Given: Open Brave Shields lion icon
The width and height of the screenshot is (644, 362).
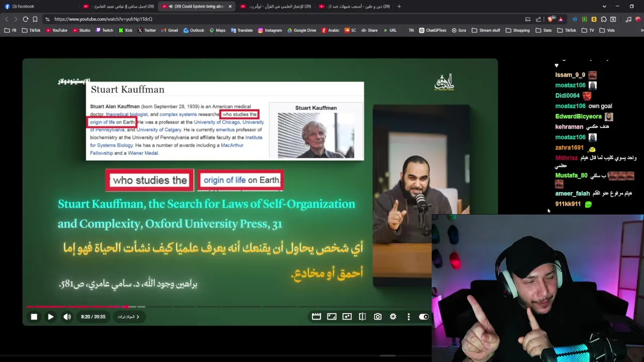Looking at the screenshot, I should pos(551,19).
